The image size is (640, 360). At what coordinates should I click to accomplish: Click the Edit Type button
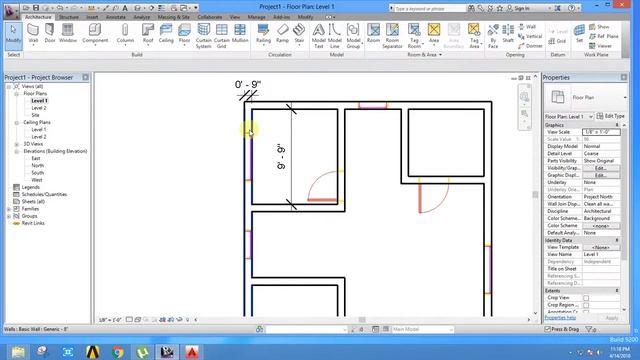611,116
